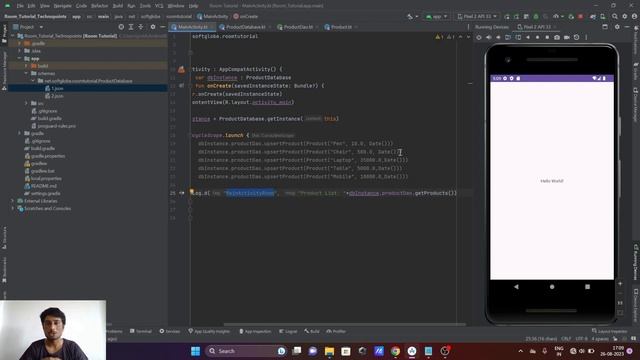Open Running Devices panel settings gear
640x360 pixels.
pyautogui.click(x=617, y=27)
